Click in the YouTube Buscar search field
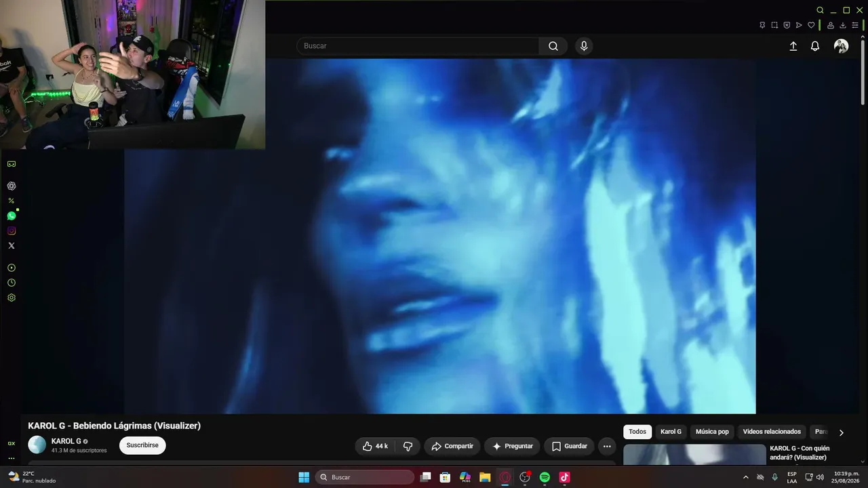This screenshot has width=868, height=488. click(x=418, y=46)
